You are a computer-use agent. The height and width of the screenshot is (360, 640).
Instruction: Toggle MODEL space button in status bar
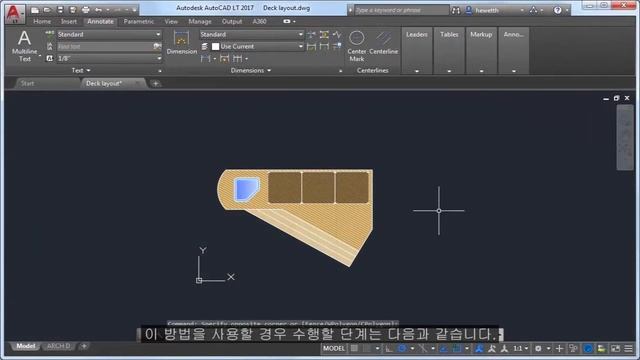pos(334,348)
